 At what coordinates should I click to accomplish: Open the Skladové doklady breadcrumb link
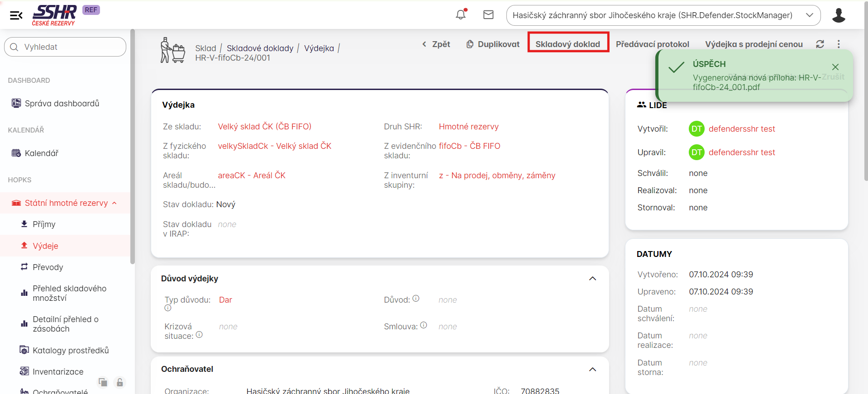coord(260,48)
